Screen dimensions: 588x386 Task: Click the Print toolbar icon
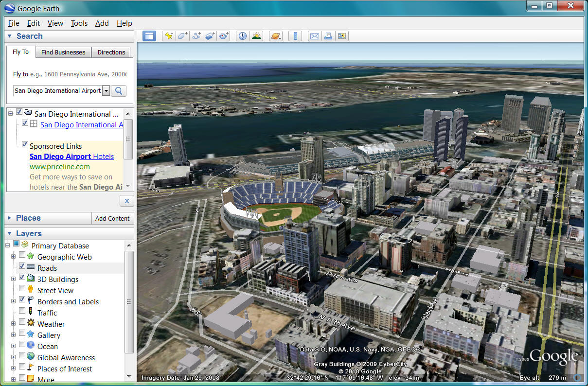(328, 36)
